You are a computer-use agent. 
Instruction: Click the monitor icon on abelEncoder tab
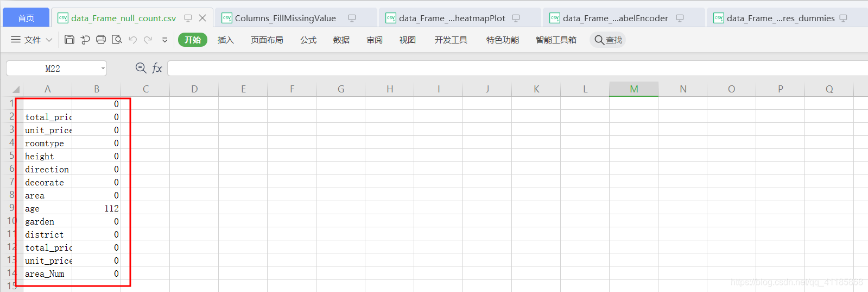click(680, 18)
